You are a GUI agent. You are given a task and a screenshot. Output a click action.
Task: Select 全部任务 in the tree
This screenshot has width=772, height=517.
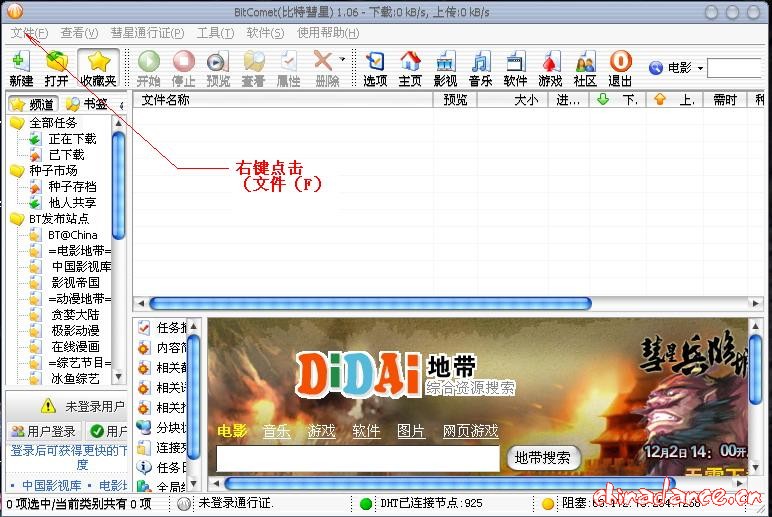[53, 123]
